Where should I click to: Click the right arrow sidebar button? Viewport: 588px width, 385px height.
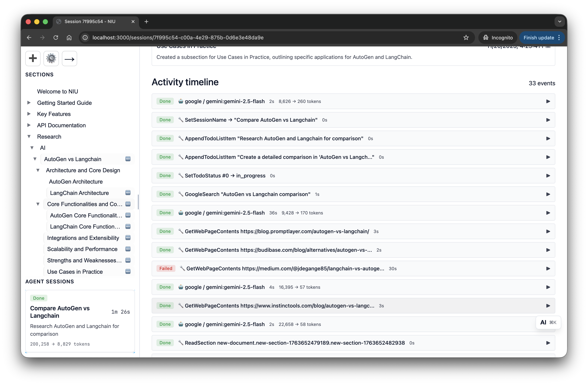(70, 59)
